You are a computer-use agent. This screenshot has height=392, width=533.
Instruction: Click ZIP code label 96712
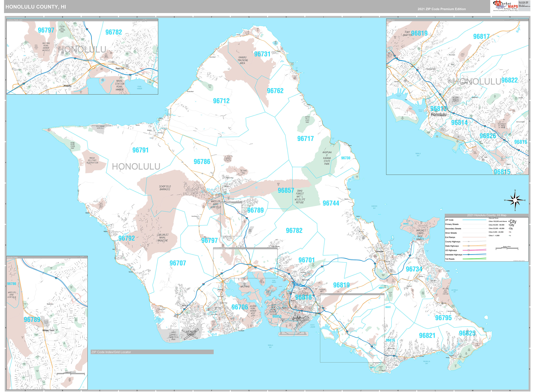[x=221, y=101]
